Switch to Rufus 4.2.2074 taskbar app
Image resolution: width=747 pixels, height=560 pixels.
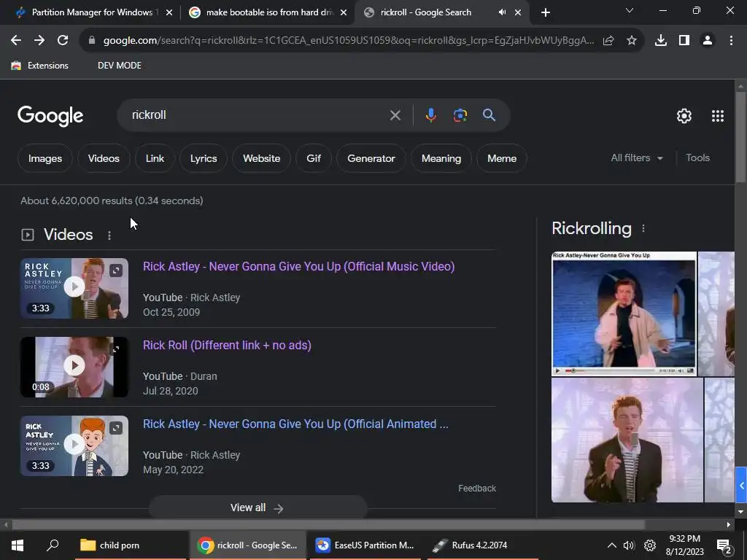(482, 545)
